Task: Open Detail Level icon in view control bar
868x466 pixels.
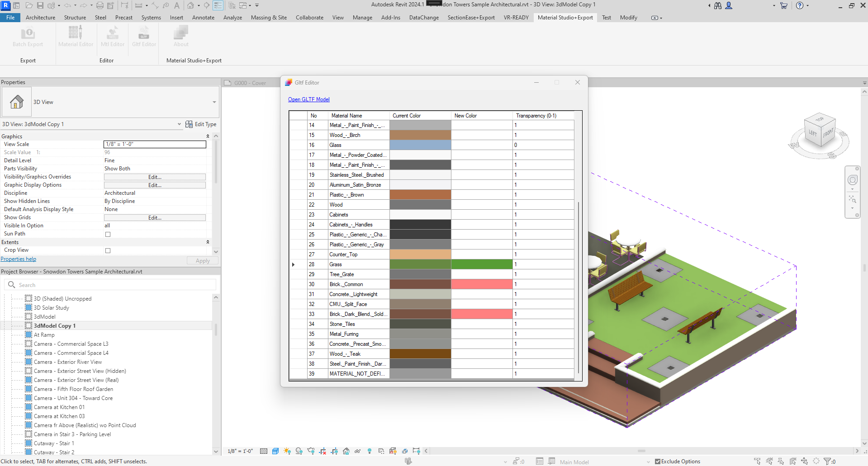Action: 264,451
